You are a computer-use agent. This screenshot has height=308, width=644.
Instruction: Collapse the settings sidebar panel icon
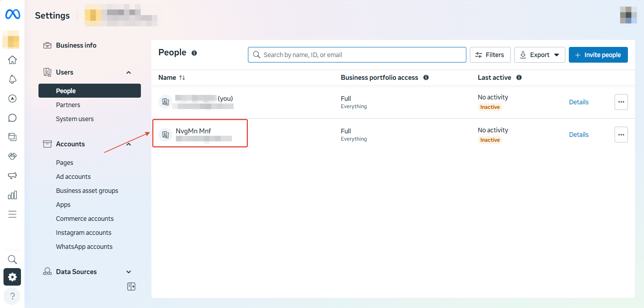tap(131, 287)
